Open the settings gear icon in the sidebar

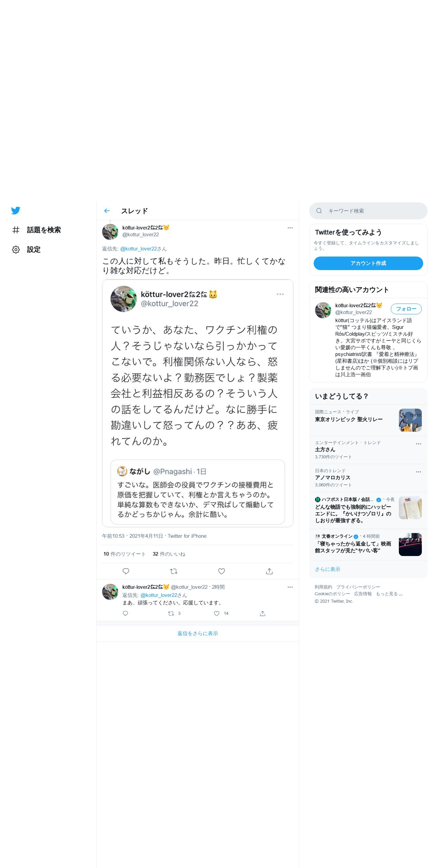16,249
